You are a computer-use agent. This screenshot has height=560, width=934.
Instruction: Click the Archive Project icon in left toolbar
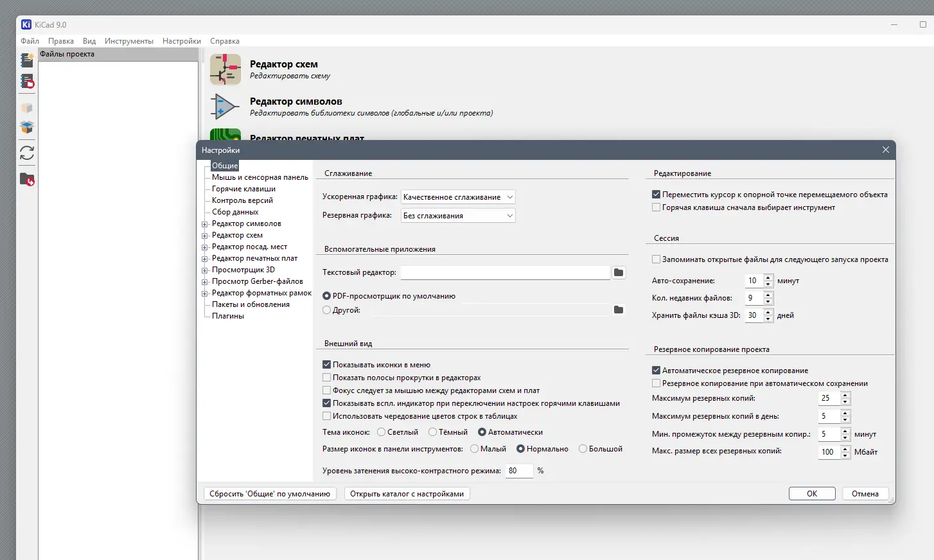coord(27,108)
